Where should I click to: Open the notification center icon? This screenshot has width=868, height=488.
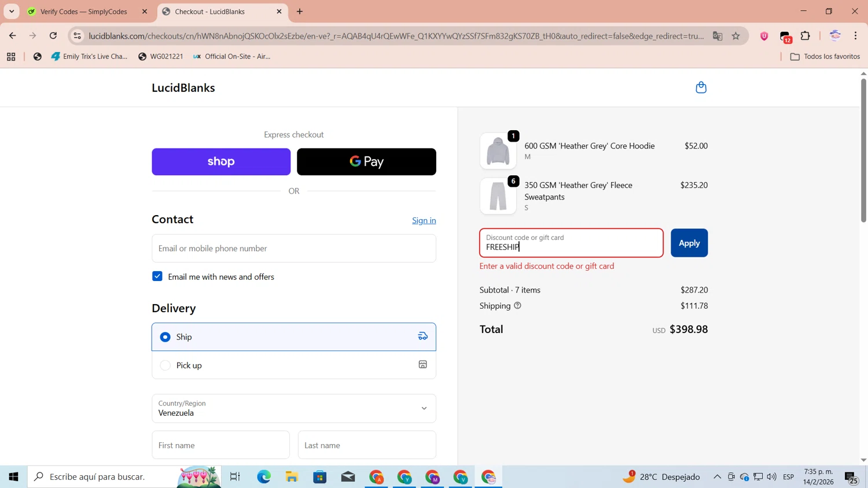pos(852,477)
